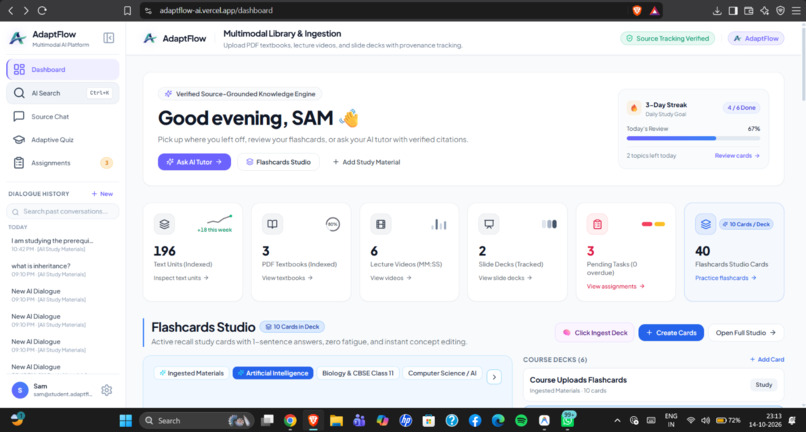Click the View slide decks link
This screenshot has height=432, width=806.
[x=505, y=278]
